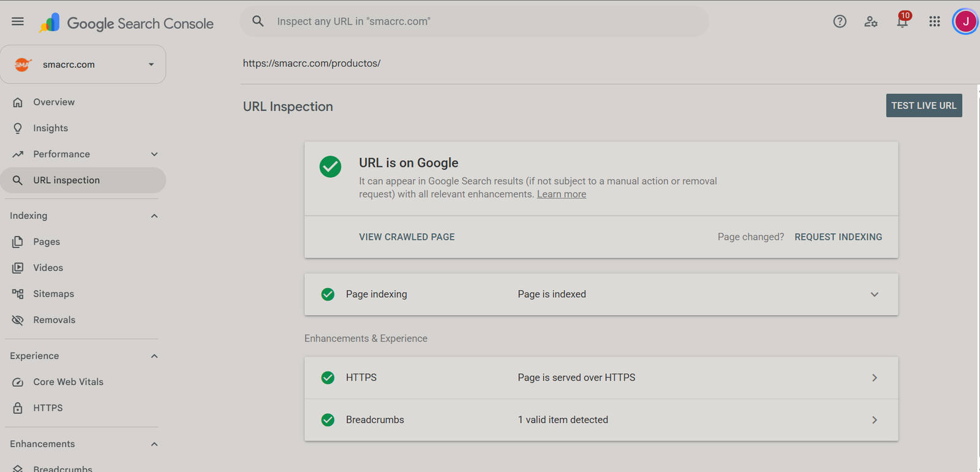Click the Overview home icon

click(18, 102)
